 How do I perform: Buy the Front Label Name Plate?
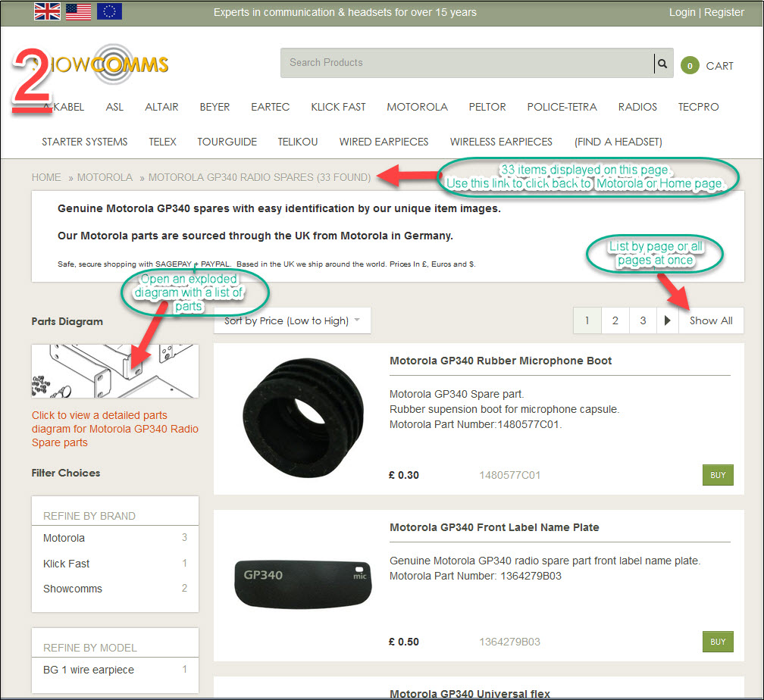click(x=718, y=642)
